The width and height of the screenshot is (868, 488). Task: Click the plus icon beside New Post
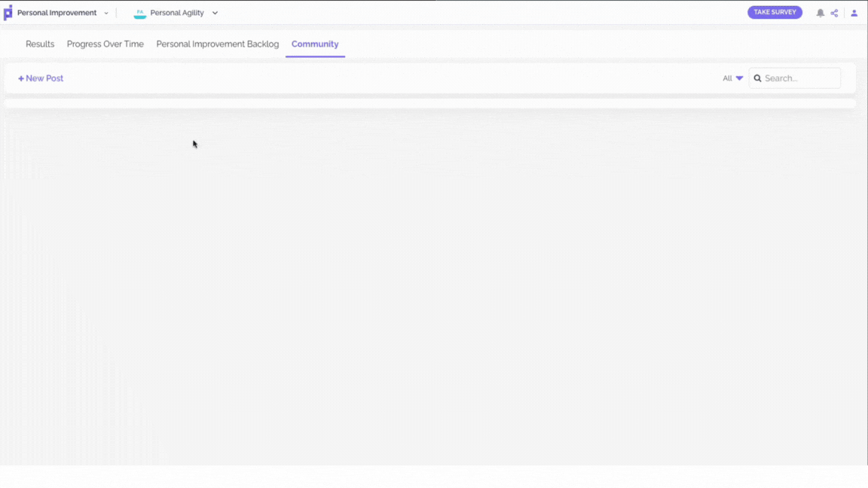[21, 78]
